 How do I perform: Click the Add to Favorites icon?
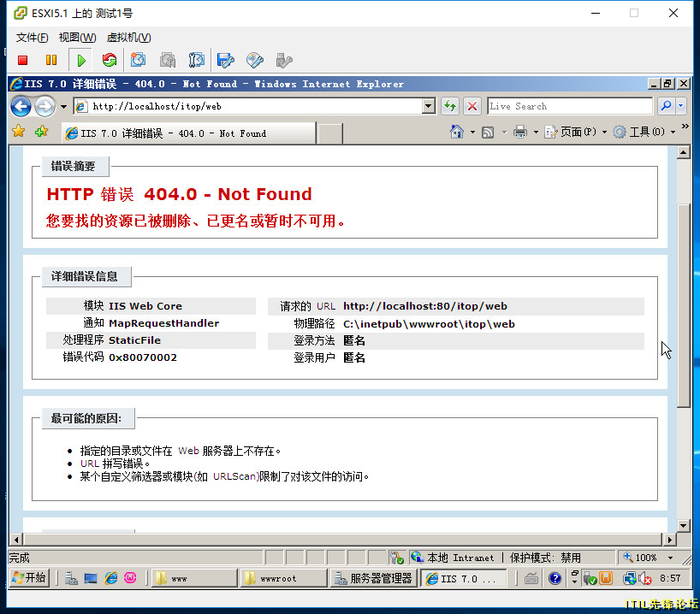click(42, 132)
